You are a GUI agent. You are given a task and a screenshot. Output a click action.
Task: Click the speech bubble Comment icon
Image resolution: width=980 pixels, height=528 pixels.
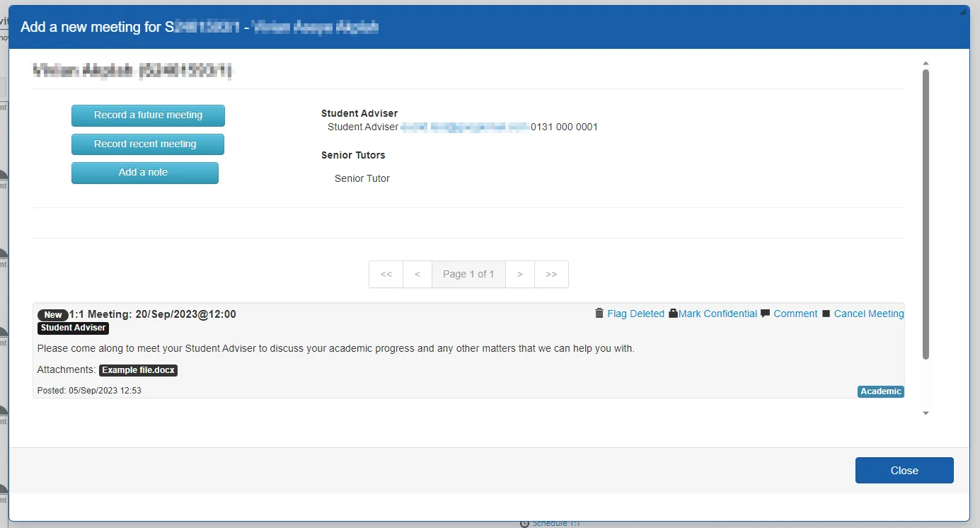tap(765, 314)
